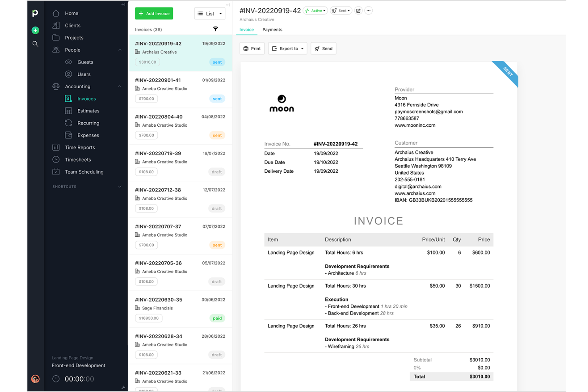Select the Estimates accounting item
This screenshot has width=588, height=392.
tap(88, 110)
